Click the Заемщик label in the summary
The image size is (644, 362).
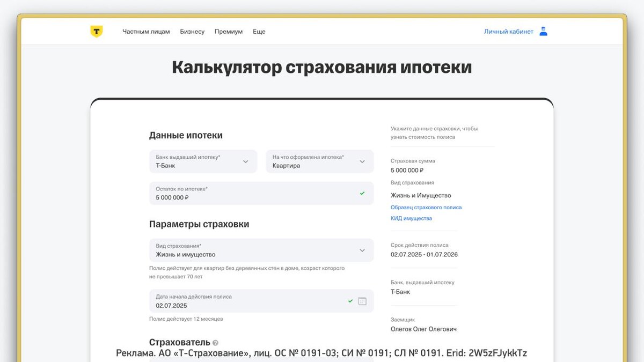[402, 320]
